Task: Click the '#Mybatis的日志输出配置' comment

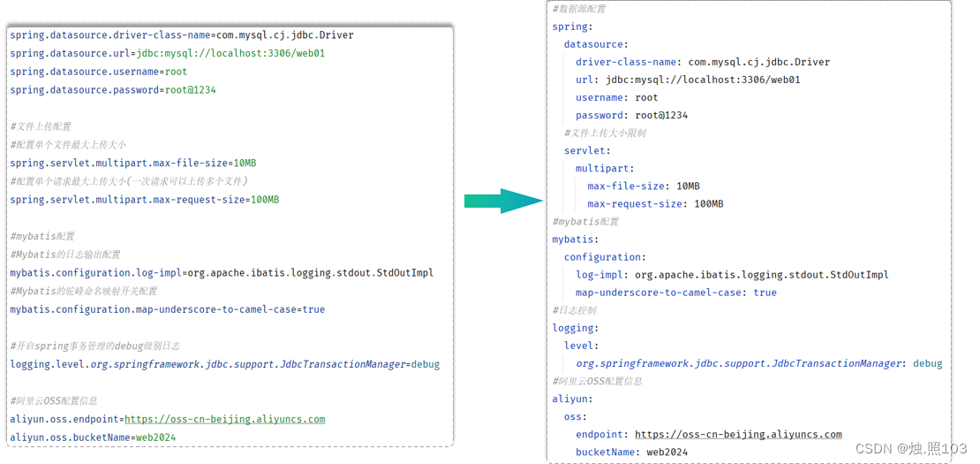Action: [x=65, y=255]
